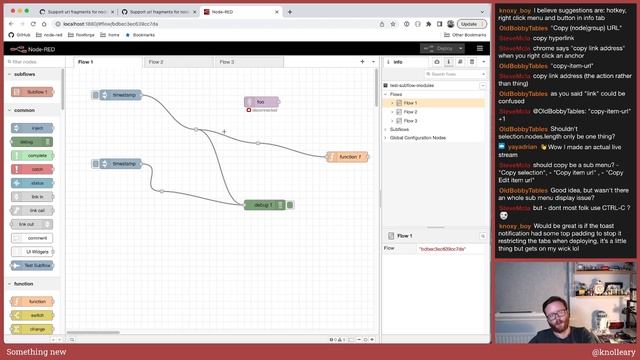
Task: Open the Other Bookmarks folder
Action: [x=465, y=35]
